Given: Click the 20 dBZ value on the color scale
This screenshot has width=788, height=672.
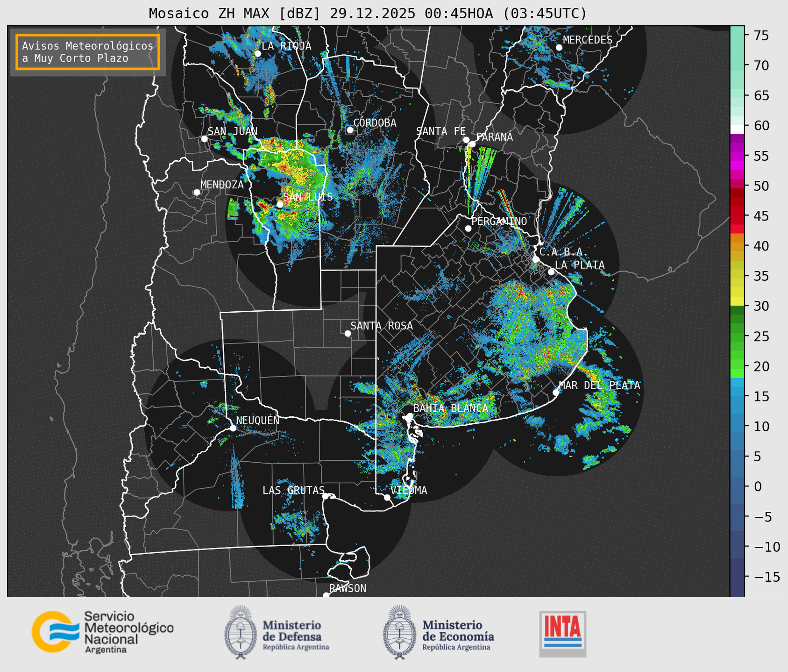Looking at the screenshot, I should click(x=761, y=366).
